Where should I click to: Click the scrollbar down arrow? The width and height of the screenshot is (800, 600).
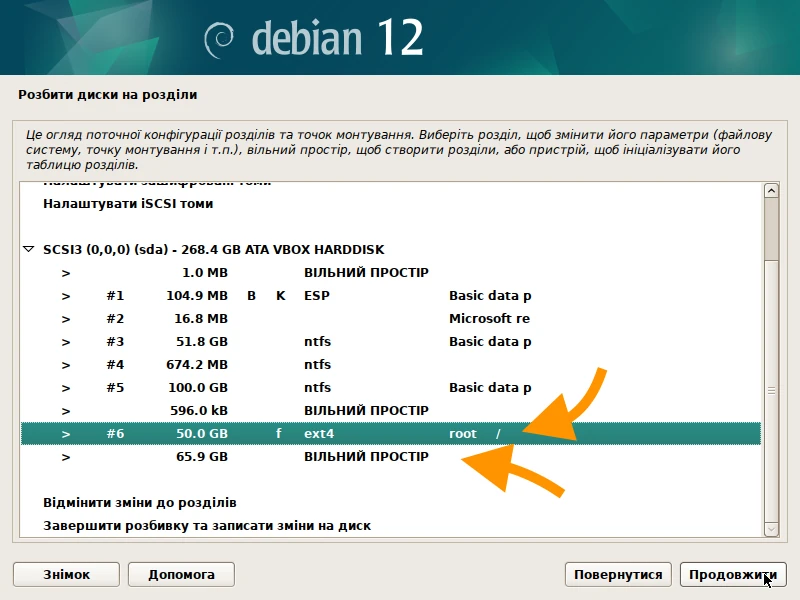point(771,529)
